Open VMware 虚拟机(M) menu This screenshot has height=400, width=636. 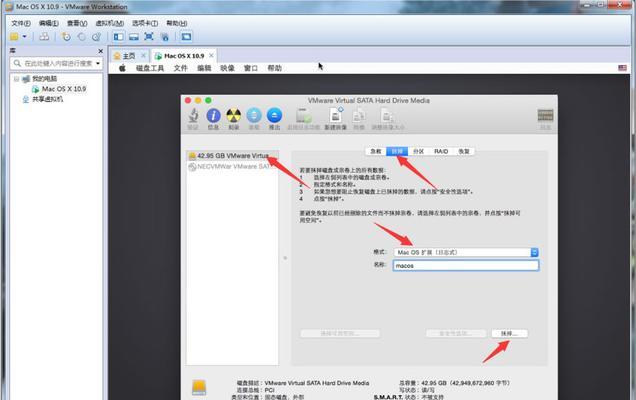coord(110,23)
